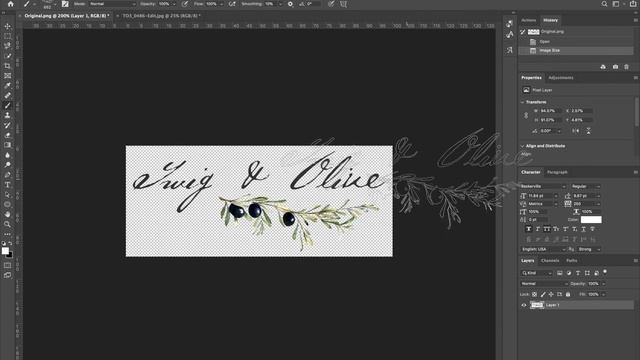The image size is (640, 360).
Task: Click the foreground color swatch
Action: tap(5, 251)
